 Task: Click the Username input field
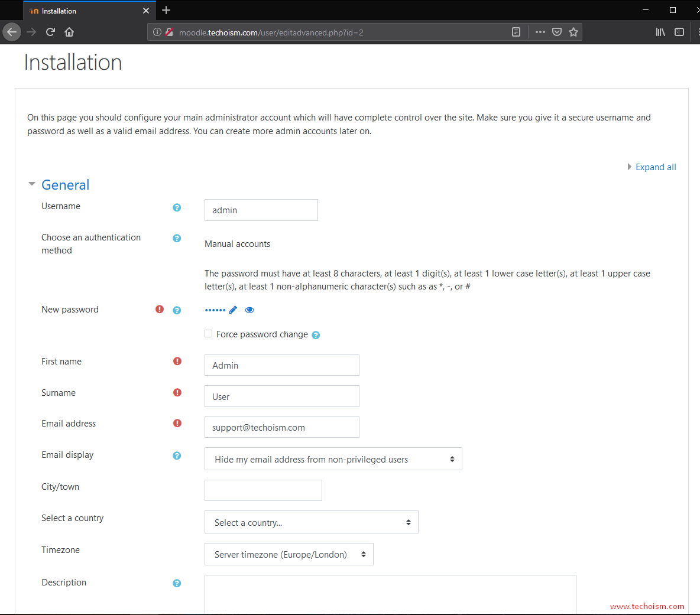point(261,210)
